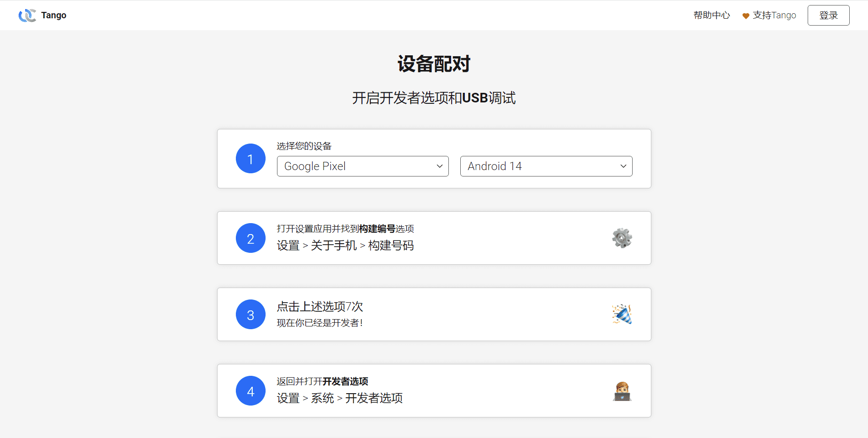Click the 现在你已经是开发者! text
Viewport: 868px width, 438px height.
click(320, 323)
